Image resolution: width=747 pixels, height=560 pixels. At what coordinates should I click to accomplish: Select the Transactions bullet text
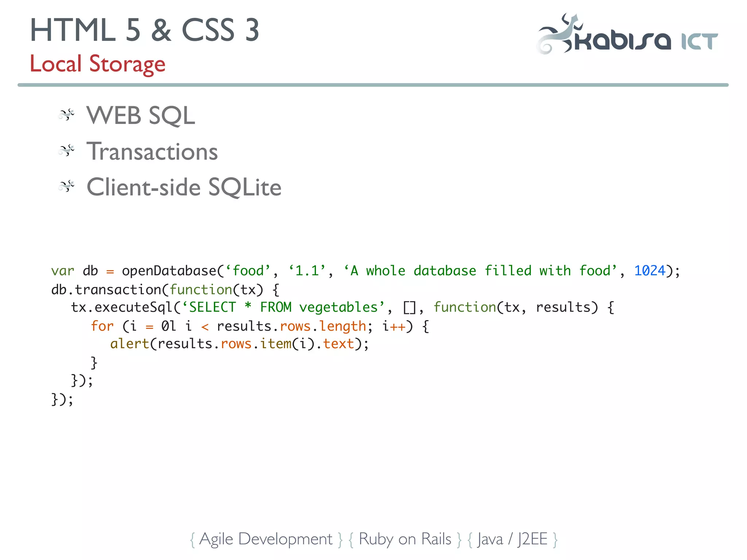(152, 151)
